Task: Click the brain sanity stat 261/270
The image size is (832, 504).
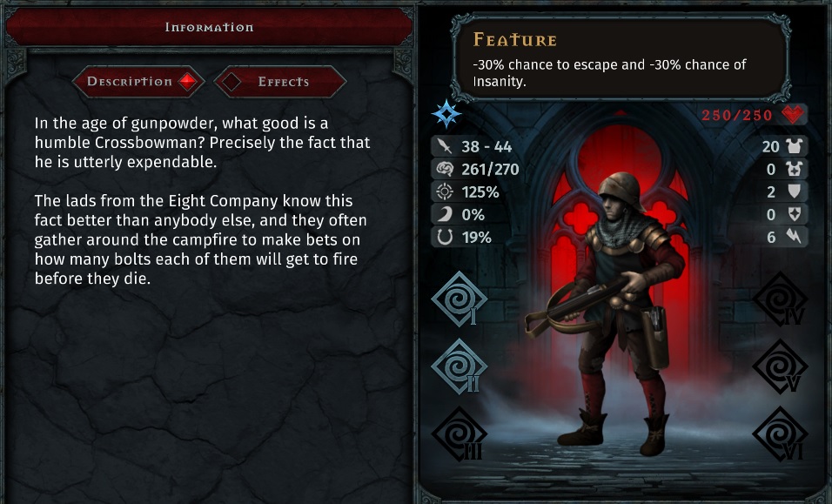Action: (477, 169)
